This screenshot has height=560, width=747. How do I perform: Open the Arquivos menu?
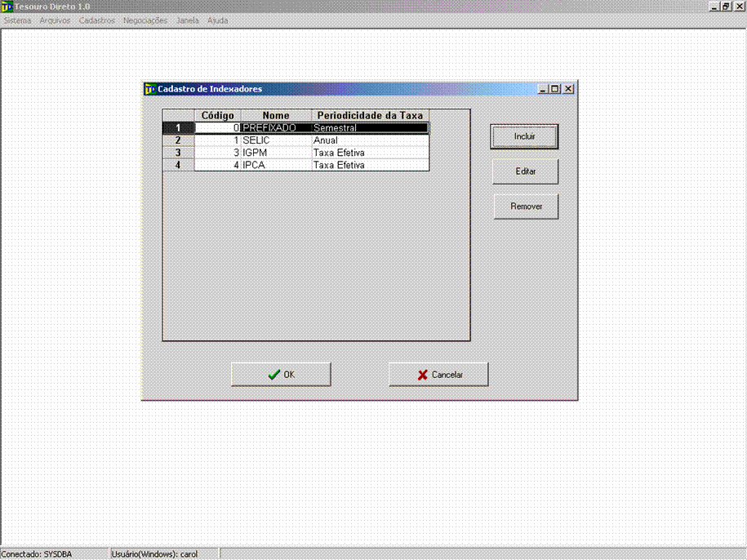pyautogui.click(x=55, y=20)
